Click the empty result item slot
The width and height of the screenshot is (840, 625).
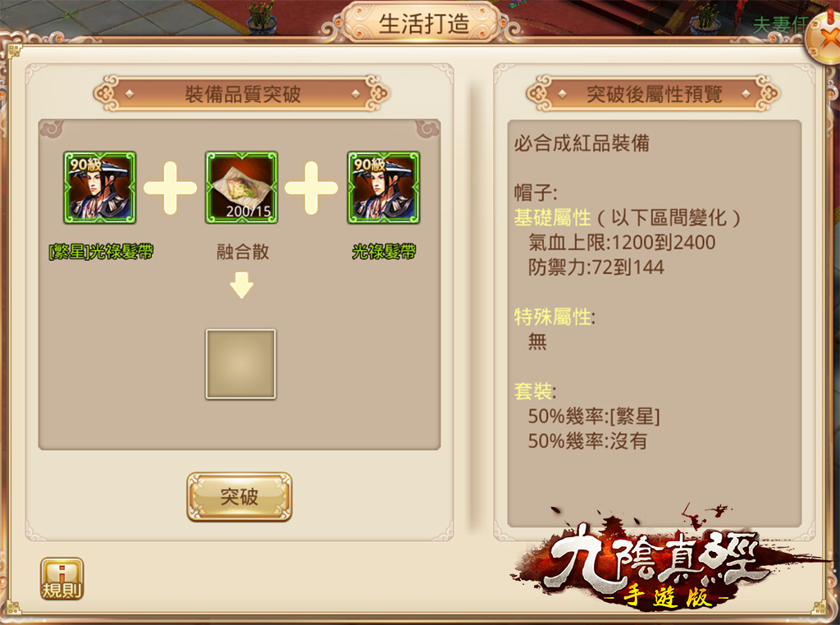(241, 364)
